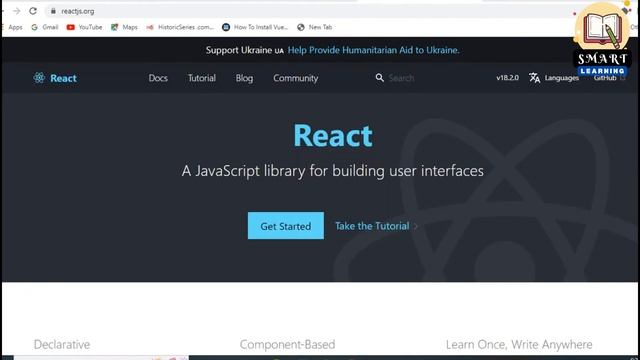Screen dimensions: 640x360
Task: Click the Component-Based heading
Action: coord(287,344)
